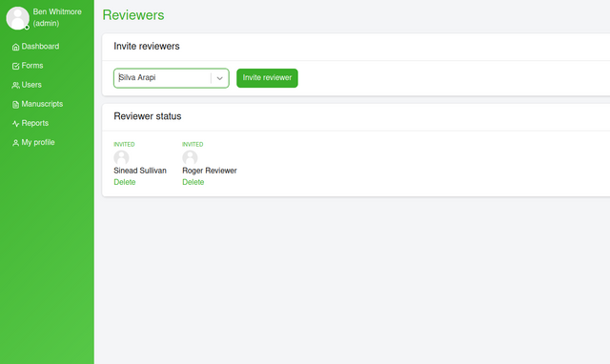Click Ben Whitmore's profile avatar
Screen dimensions: 610x364
pos(17,18)
